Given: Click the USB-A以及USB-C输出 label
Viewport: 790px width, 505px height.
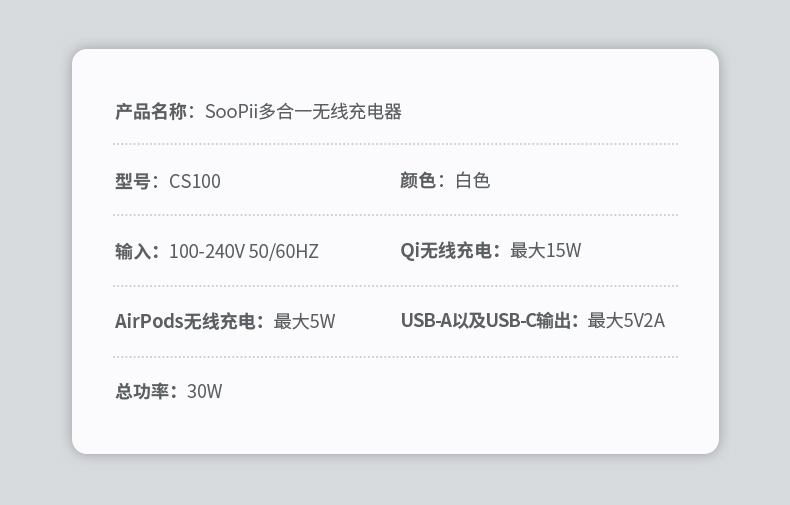Looking at the screenshot, I should [485, 321].
